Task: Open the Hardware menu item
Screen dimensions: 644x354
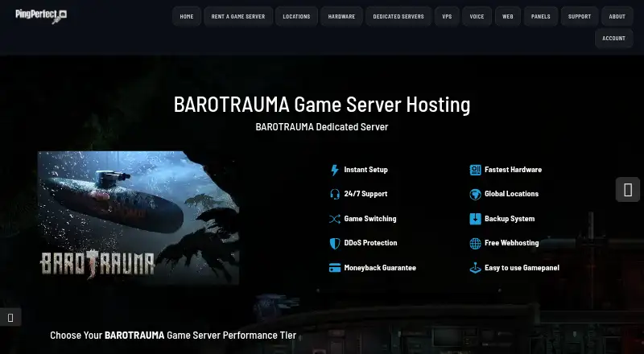Action: click(x=341, y=16)
